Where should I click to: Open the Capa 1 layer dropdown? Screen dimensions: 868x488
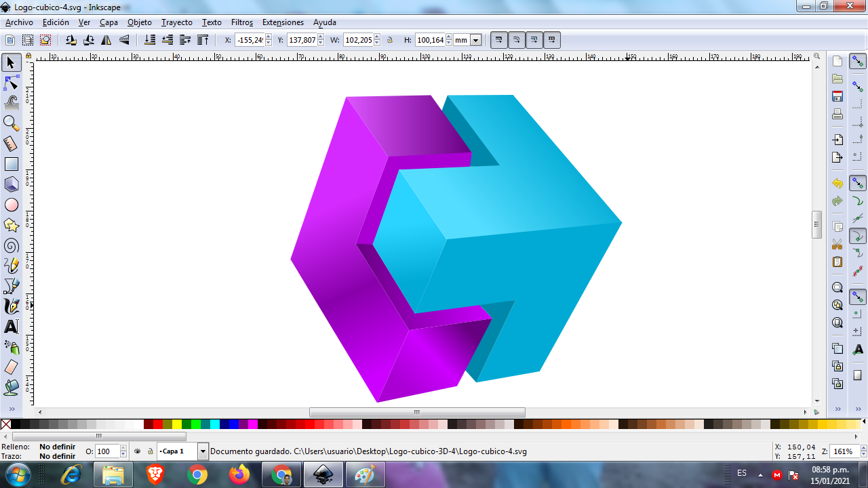203,451
